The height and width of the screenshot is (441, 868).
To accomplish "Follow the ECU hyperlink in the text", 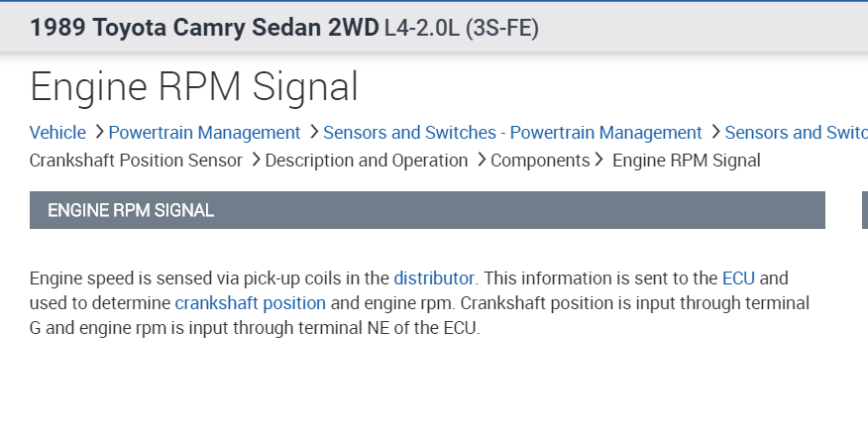I will coord(738,277).
